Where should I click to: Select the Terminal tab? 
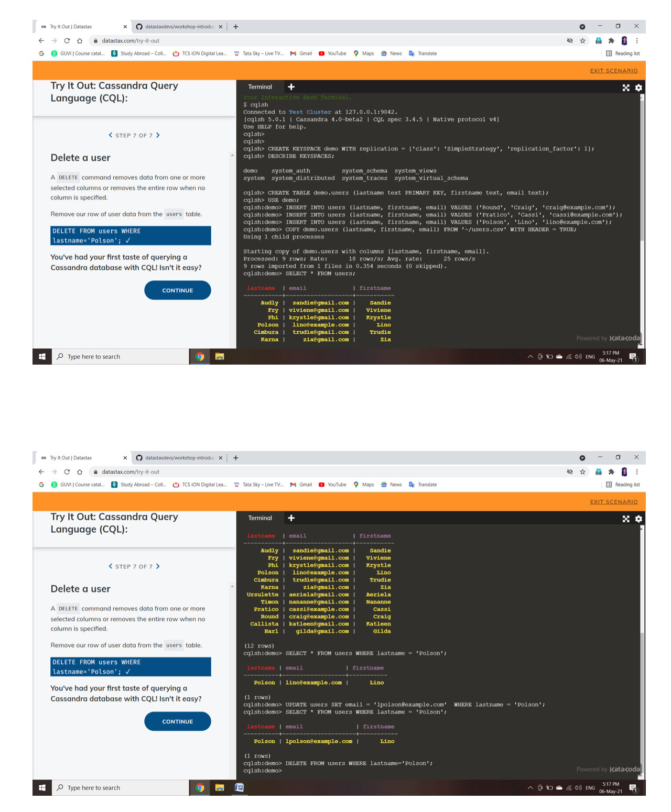pos(261,86)
